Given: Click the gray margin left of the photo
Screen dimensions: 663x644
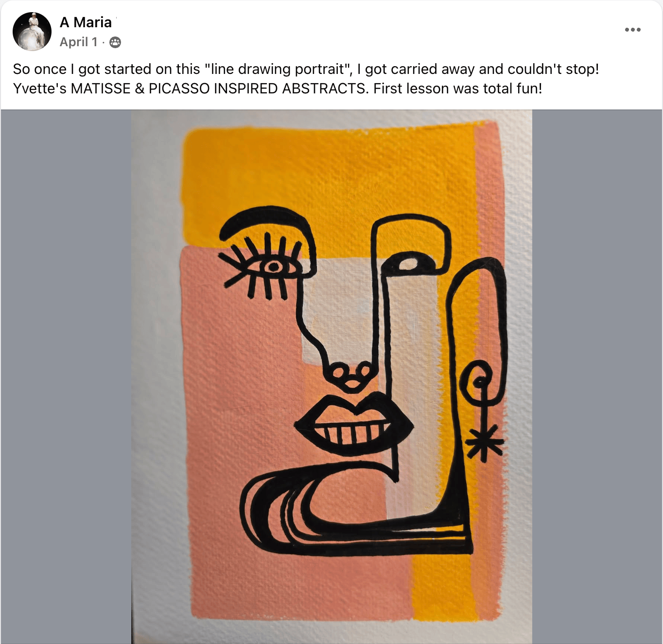Looking at the screenshot, I should coord(66,376).
